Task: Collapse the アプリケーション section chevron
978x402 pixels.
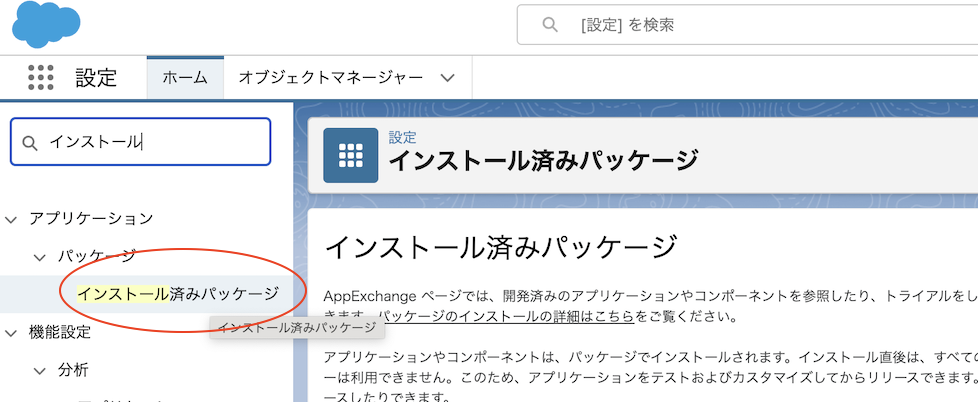Action: tap(11, 219)
